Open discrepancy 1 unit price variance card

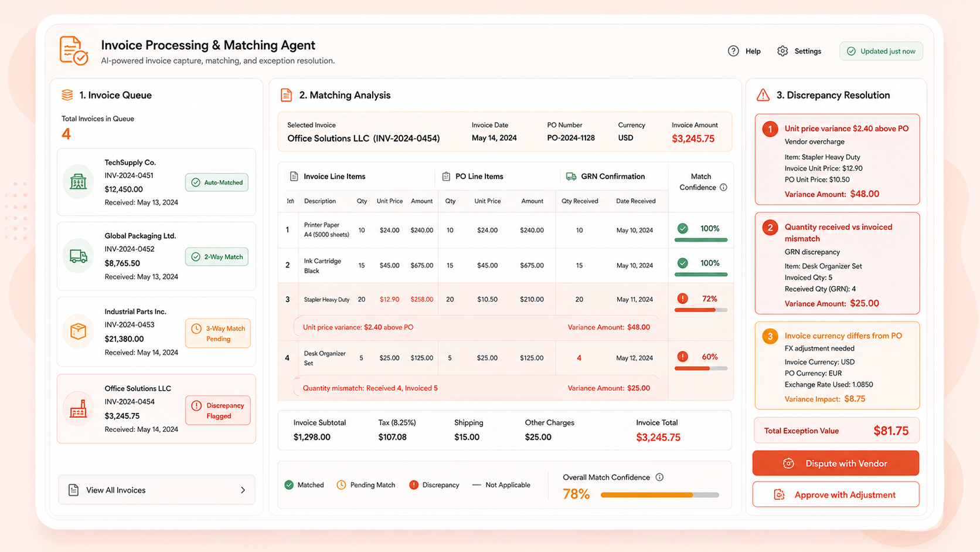tap(837, 160)
